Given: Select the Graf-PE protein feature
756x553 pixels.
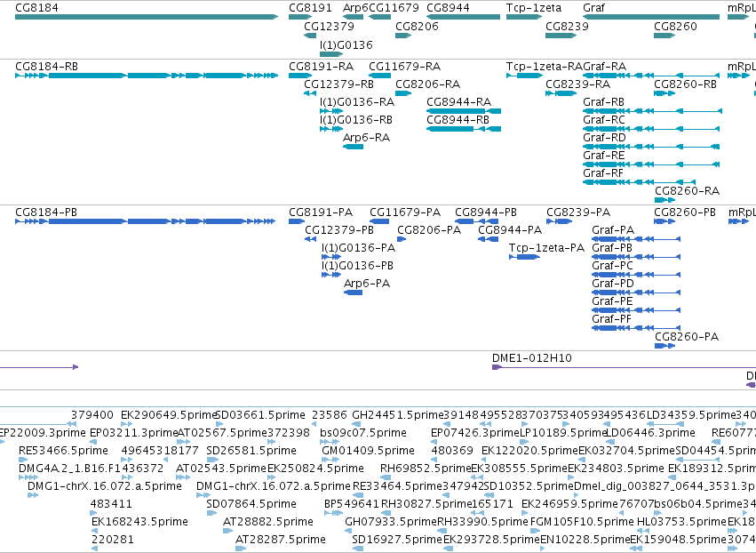Looking at the screenshot, I should coord(636,310).
